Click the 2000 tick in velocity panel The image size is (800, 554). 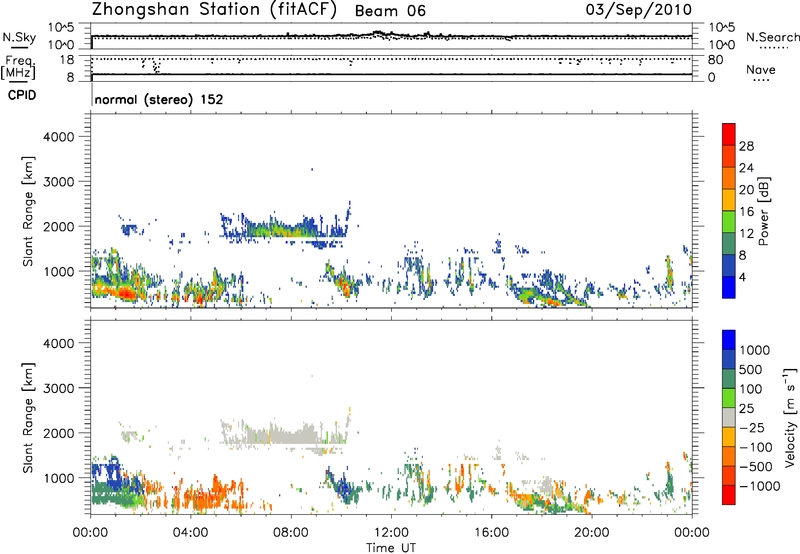(x=58, y=433)
